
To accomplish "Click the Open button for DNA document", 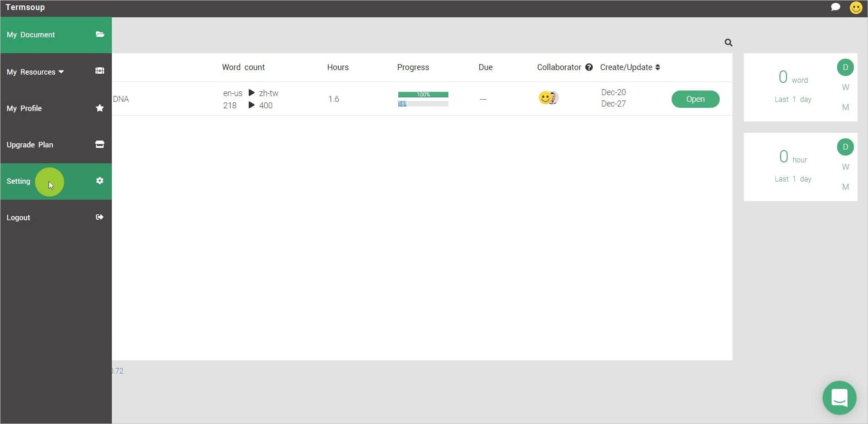I will tap(695, 99).
